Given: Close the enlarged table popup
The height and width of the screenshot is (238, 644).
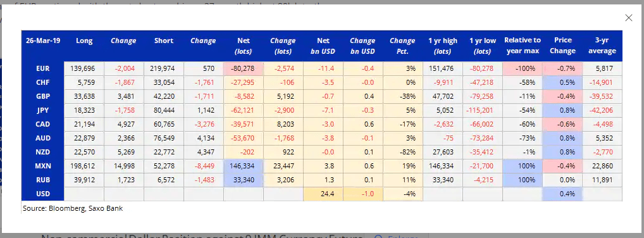Looking at the screenshot, I should [x=628, y=18].
